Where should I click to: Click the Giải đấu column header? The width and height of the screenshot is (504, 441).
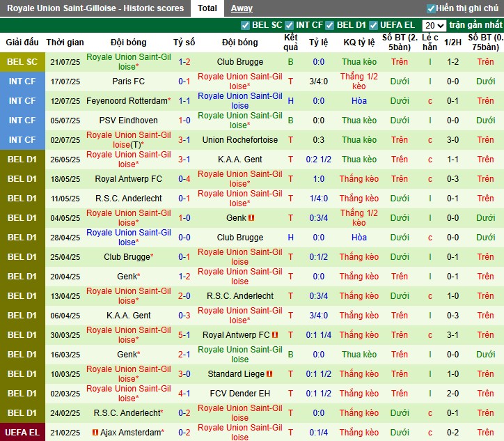(22, 42)
